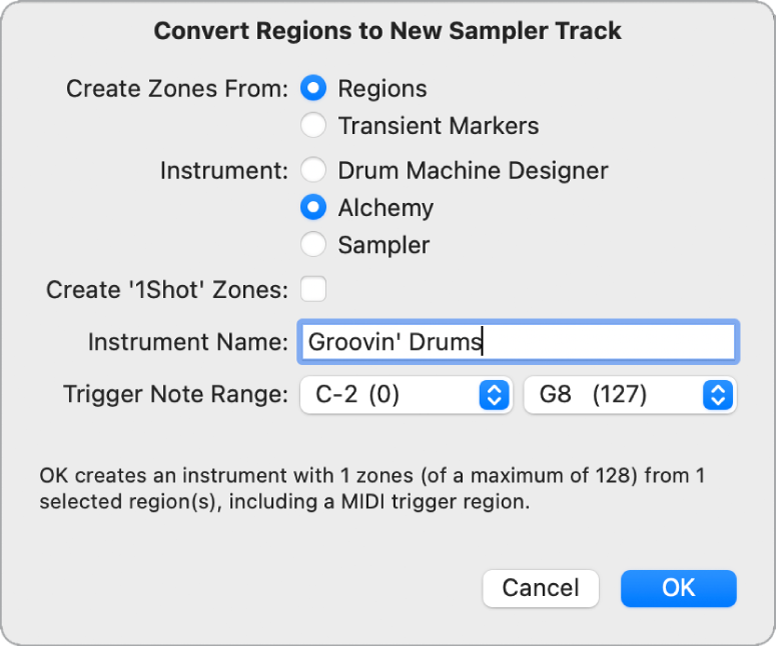
Task: Select the Regions radio button
Action: [314, 89]
